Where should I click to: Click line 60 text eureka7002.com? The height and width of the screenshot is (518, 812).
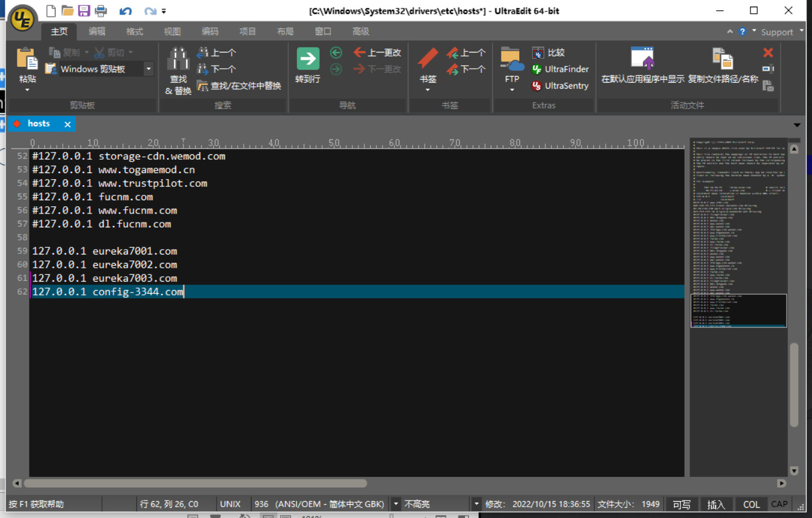coord(135,264)
